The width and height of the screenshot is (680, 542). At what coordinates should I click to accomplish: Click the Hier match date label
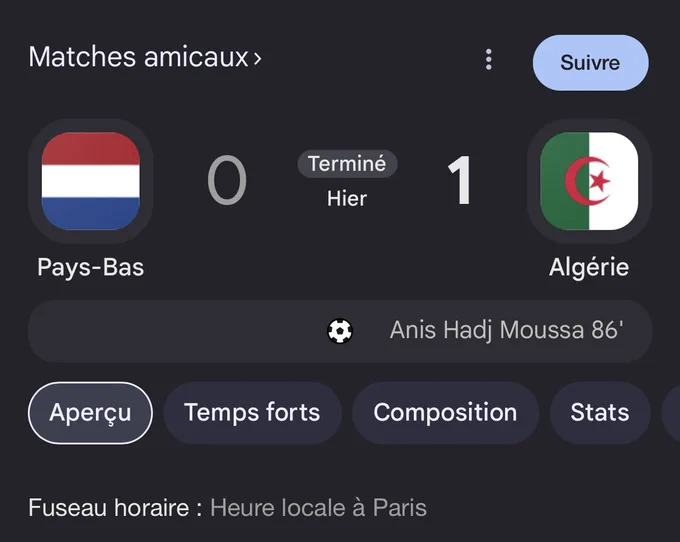click(x=347, y=199)
